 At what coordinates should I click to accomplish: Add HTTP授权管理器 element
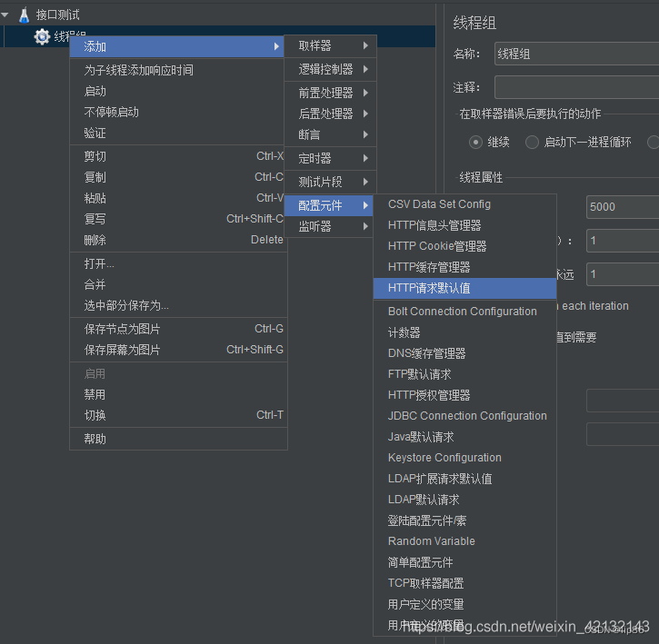(x=464, y=395)
